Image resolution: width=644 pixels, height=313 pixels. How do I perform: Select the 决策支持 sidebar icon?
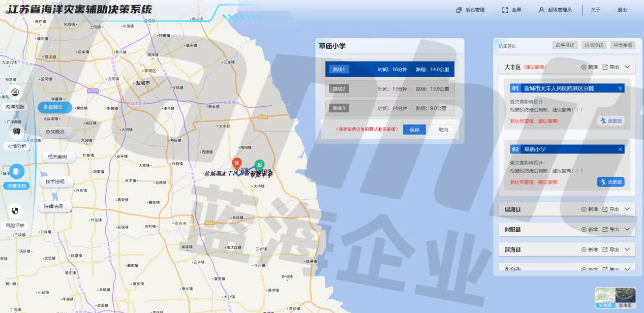pos(16,172)
